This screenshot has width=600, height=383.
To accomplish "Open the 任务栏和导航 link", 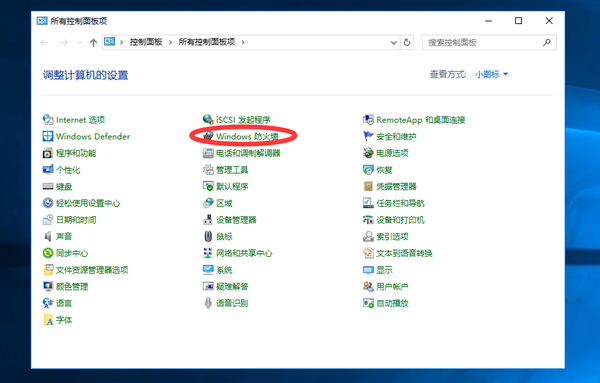I will coord(400,203).
